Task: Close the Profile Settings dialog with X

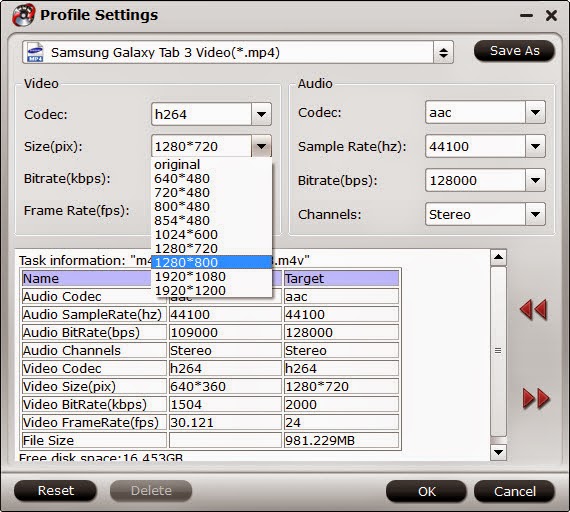Action: pyautogui.click(x=551, y=15)
